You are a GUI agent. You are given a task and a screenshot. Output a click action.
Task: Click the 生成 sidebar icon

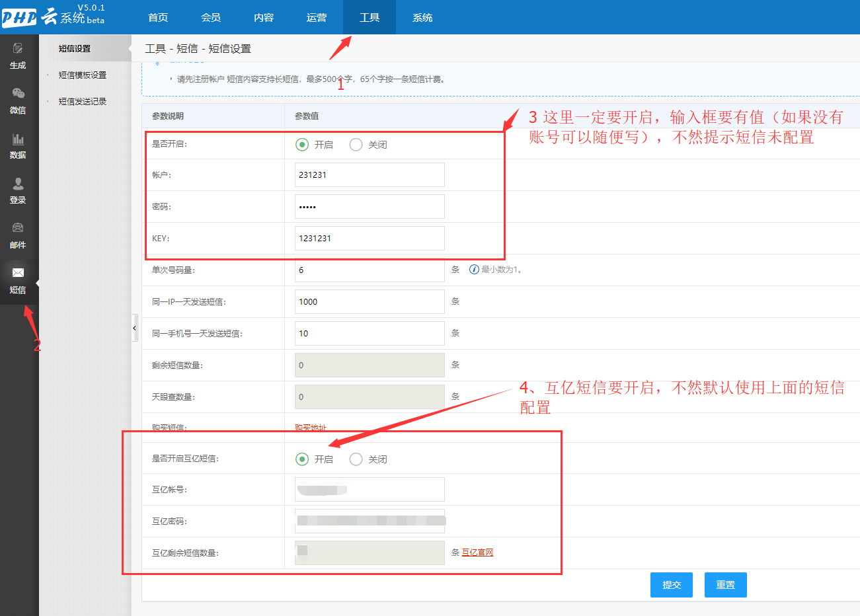18,49
